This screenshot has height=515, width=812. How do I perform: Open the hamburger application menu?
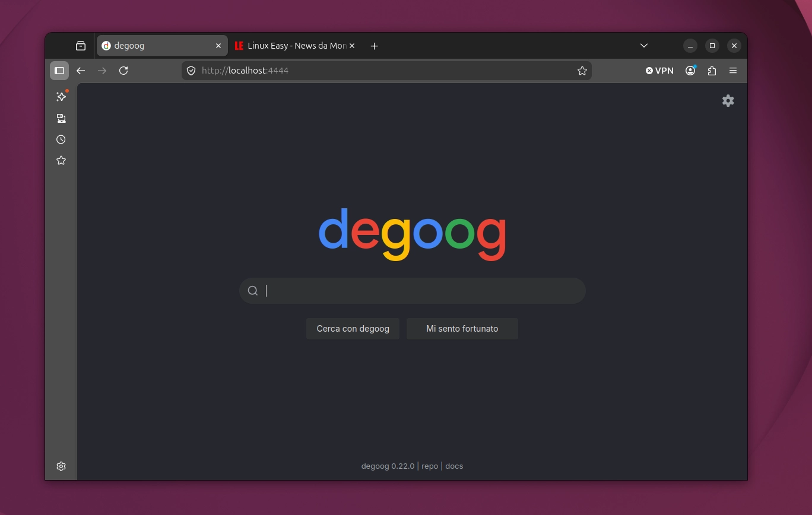[733, 71]
